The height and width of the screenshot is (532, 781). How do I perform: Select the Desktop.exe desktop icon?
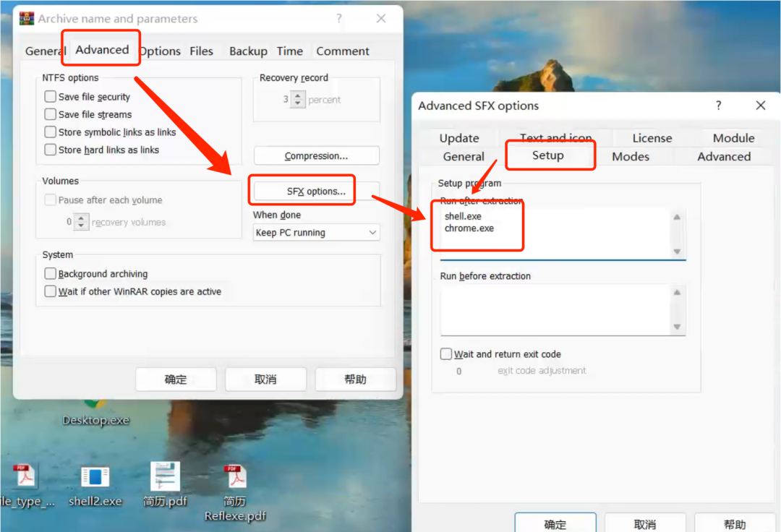tap(95, 414)
